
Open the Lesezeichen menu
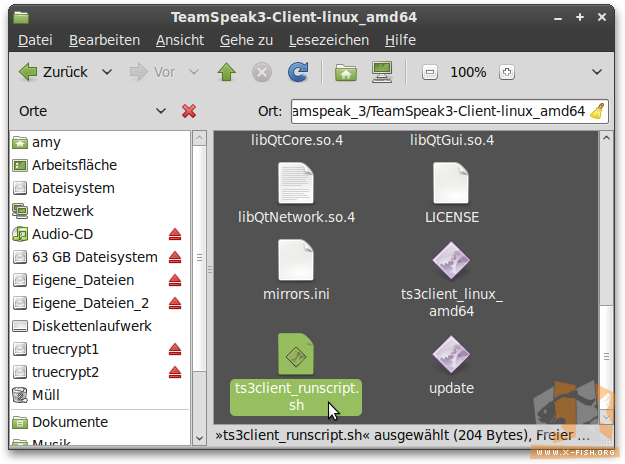[329, 40]
